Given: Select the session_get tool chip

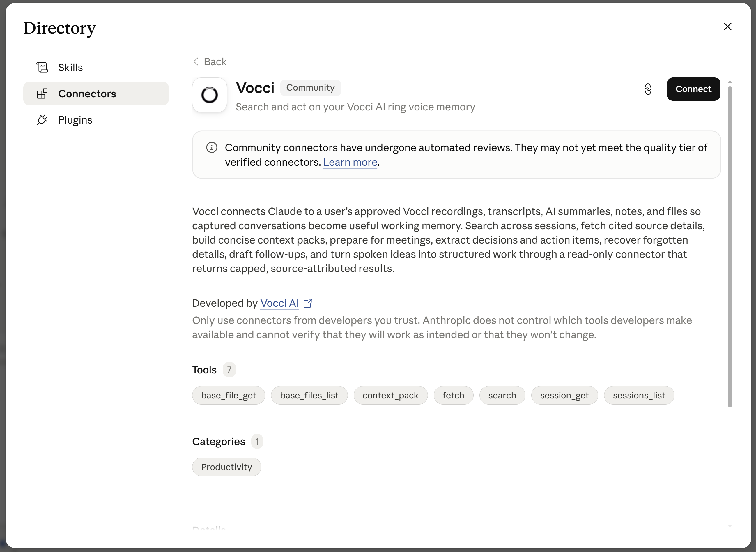Looking at the screenshot, I should click(x=564, y=395).
